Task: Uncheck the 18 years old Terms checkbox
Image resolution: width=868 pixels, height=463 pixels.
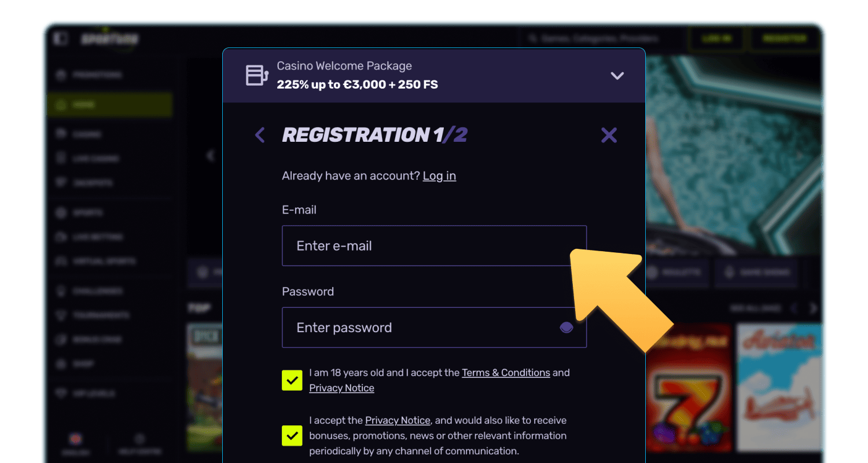Action: 292,380
